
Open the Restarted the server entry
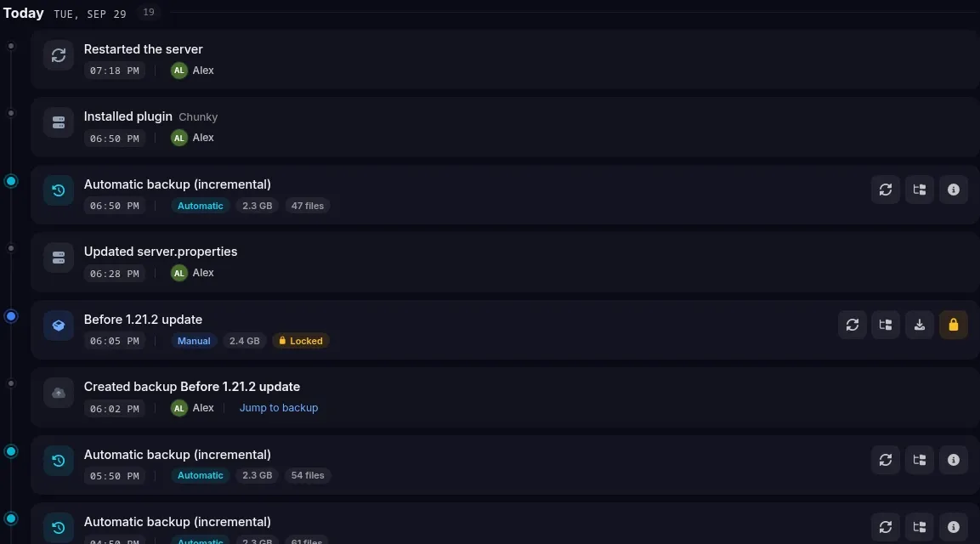[x=505, y=59]
